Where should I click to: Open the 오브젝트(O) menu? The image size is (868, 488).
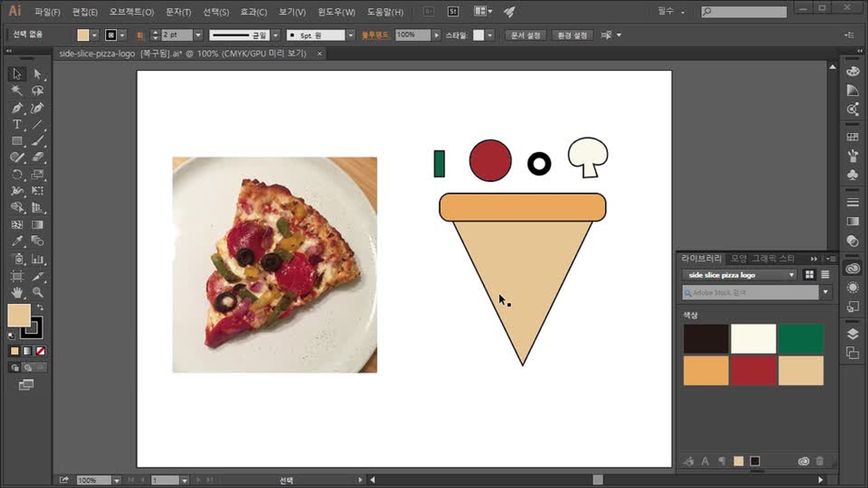(x=132, y=12)
